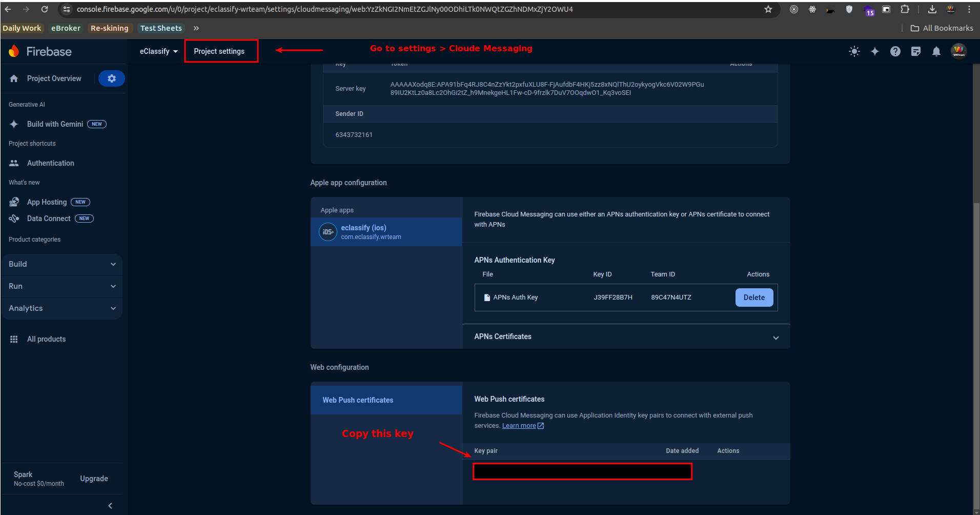
Task: Open the eClassify project dropdown
Action: tap(158, 51)
